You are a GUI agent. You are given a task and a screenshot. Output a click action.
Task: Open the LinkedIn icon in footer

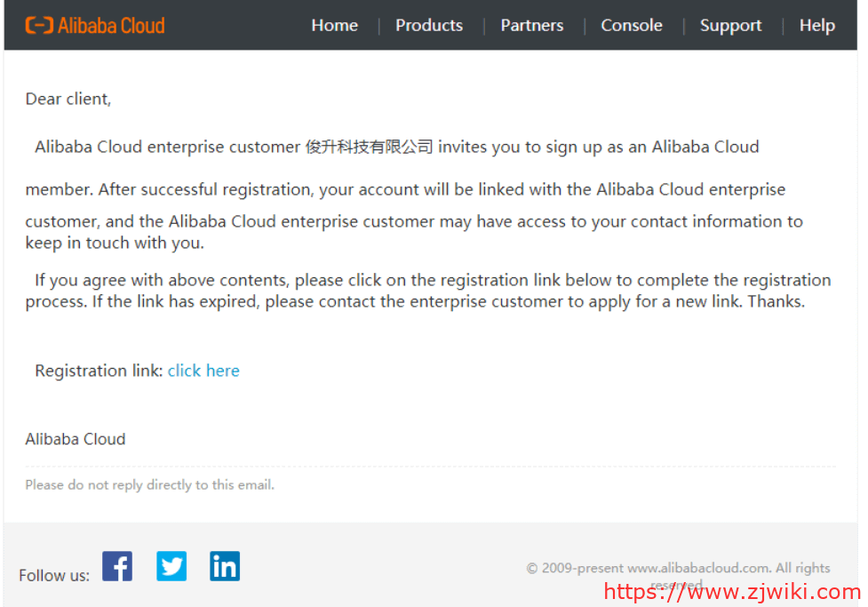coord(225,566)
